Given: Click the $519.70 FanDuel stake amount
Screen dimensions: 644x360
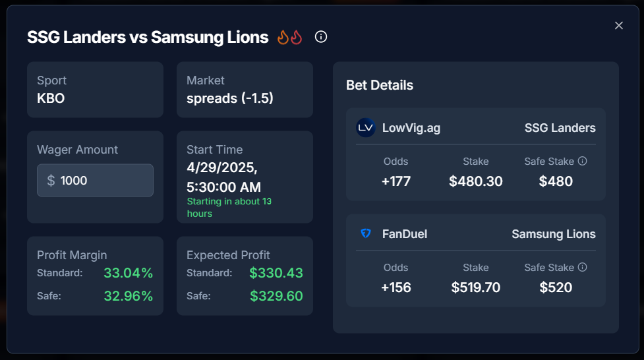Looking at the screenshot, I should [x=476, y=287].
